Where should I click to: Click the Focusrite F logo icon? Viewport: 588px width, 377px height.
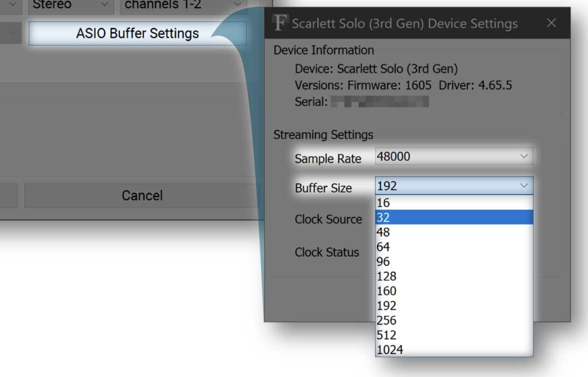[x=280, y=23]
